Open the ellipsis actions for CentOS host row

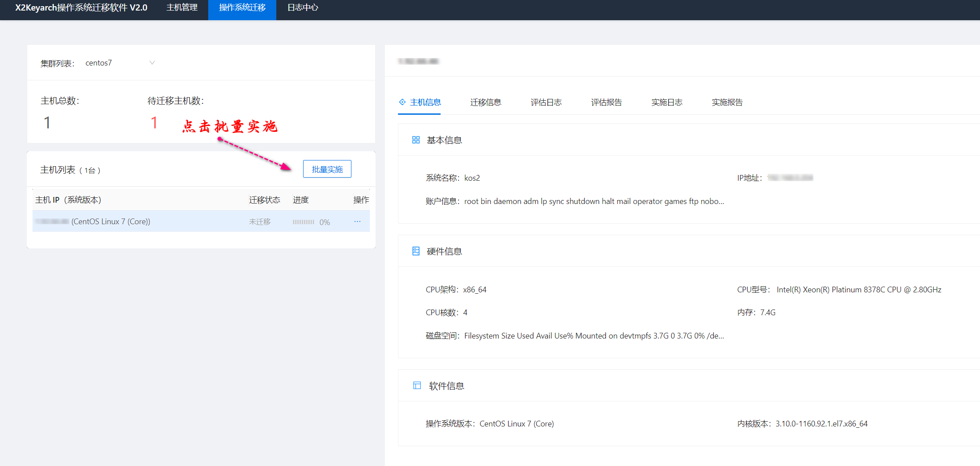click(358, 222)
